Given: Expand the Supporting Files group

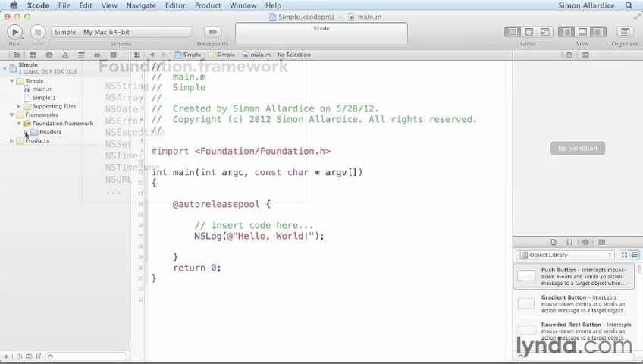Looking at the screenshot, I should click(x=19, y=107).
